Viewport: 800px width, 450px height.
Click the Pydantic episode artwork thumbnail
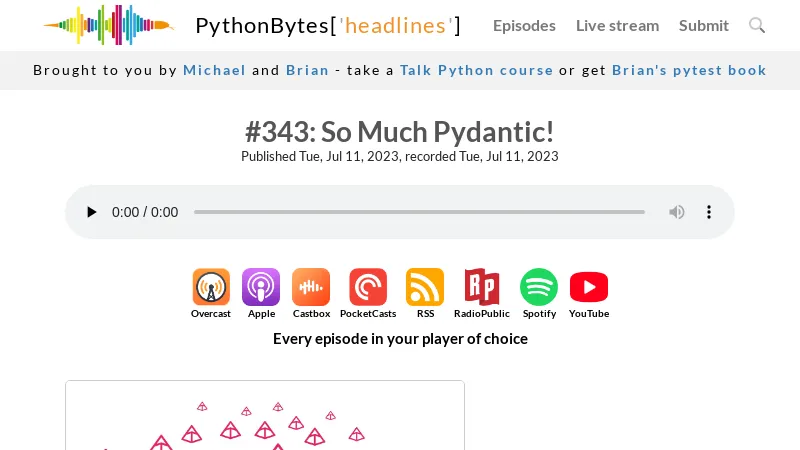point(265,415)
